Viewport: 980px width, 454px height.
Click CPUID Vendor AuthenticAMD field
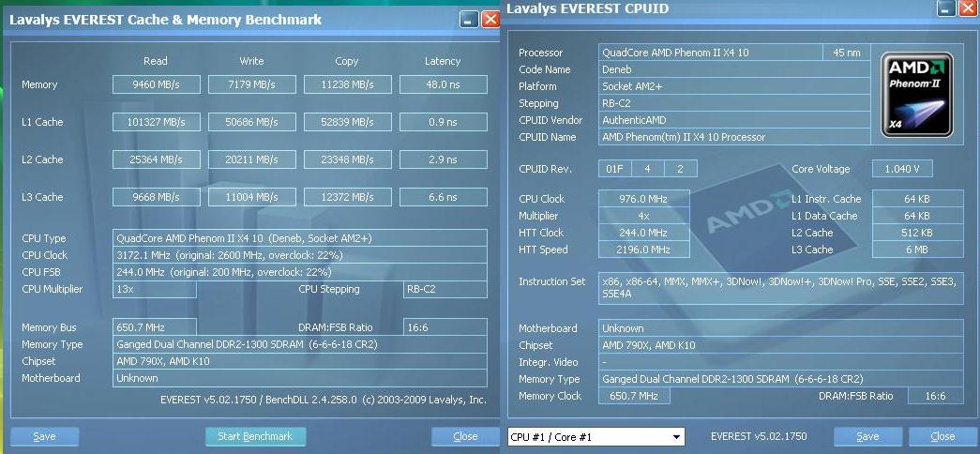[x=734, y=120]
